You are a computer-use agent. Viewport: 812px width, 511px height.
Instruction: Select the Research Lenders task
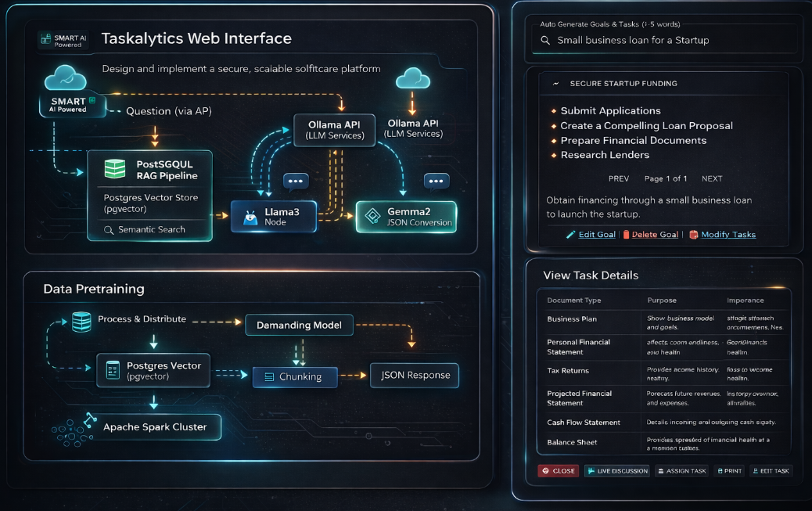click(605, 155)
